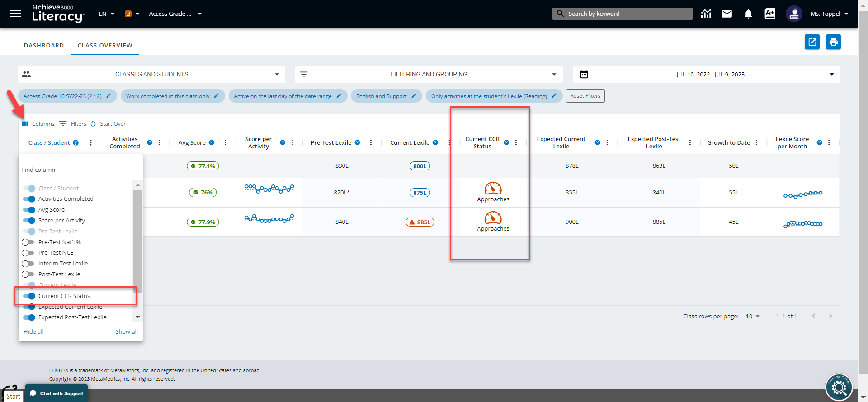Toggle Score per Activity column switch
The width and height of the screenshot is (868, 402).
pos(29,221)
